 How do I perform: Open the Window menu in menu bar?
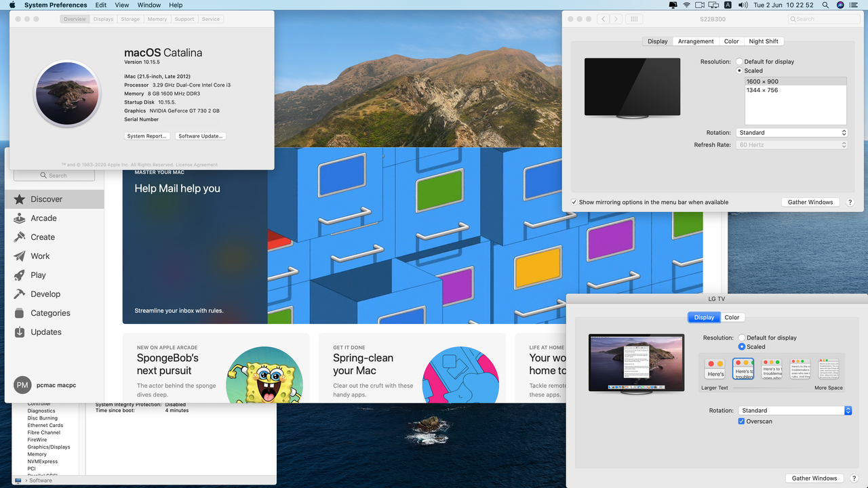tap(149, 5)
